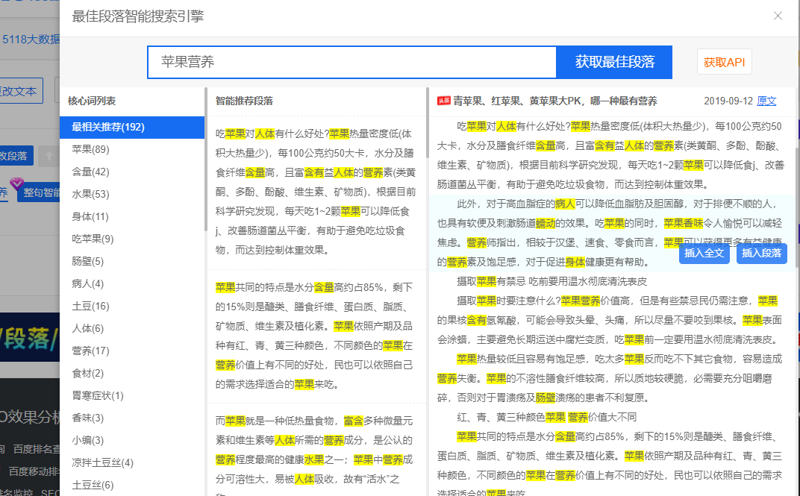Click the recommended paragraphs list scrollbar
The image size is (800, 496).
point(428,122)
